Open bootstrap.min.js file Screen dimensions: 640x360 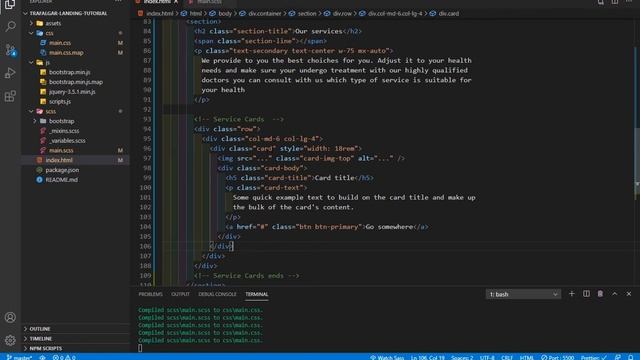coord(69,72)
